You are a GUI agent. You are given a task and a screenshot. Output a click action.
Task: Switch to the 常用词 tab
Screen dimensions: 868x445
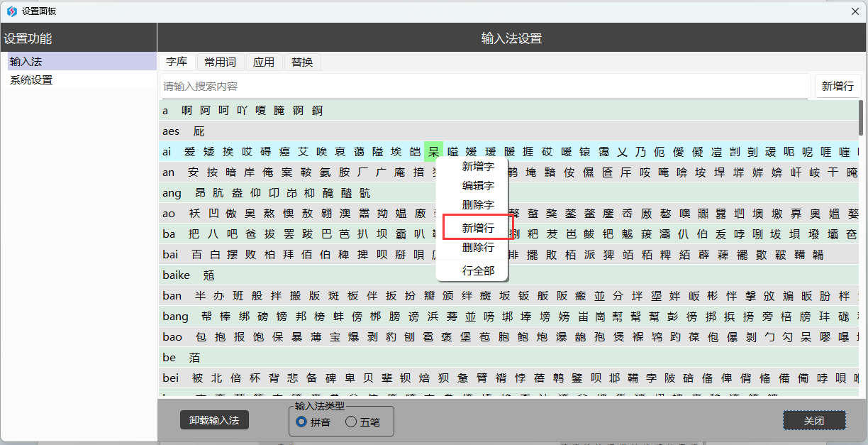pos(220,62)
